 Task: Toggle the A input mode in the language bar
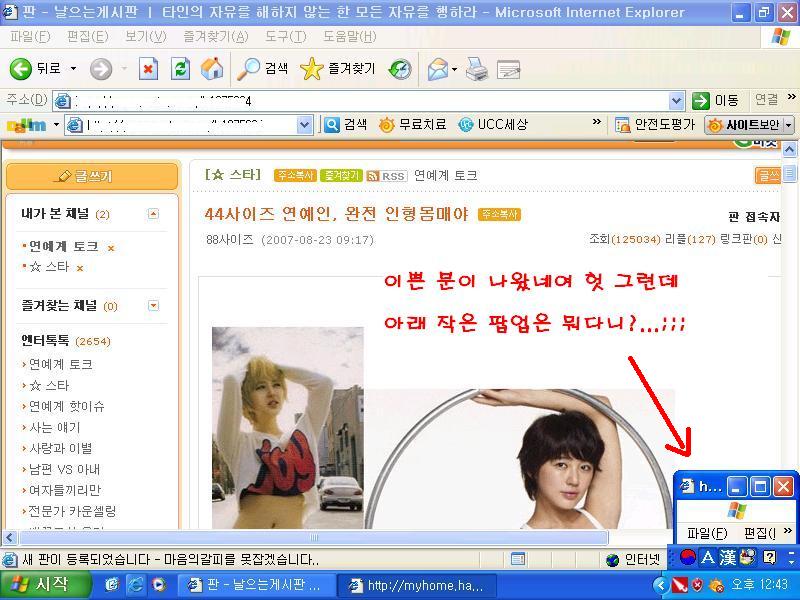[x=708, y=557]
